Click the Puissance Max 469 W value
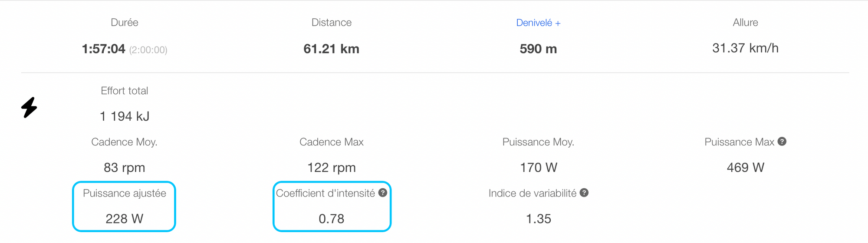868x243 pixels. [x=745, y=167]
